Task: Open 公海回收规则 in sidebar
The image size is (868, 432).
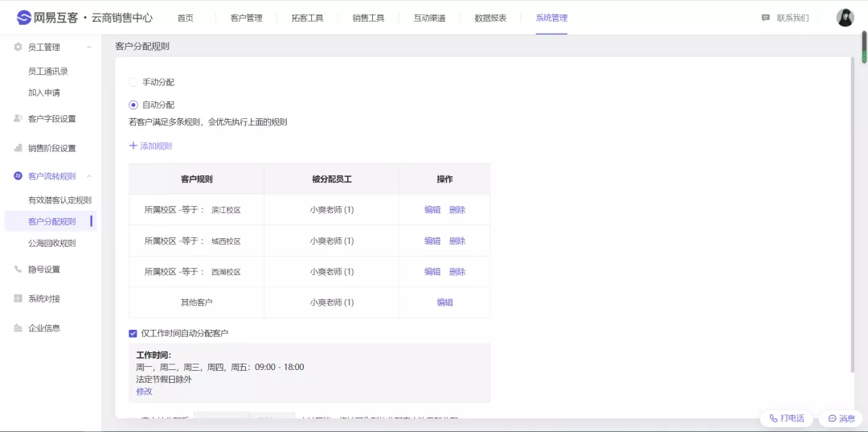Action: click(x=52, y=243)
